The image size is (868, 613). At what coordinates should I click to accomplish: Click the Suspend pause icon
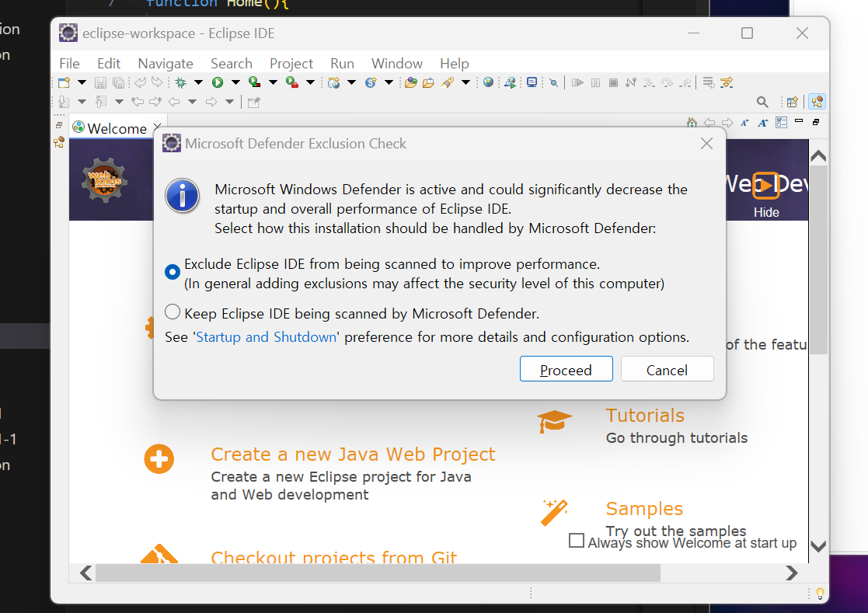click(x=596, y=83)
